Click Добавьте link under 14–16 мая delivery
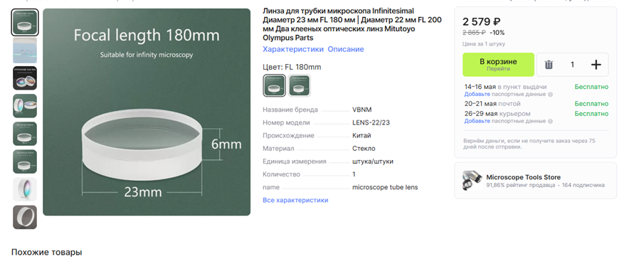The width and height of the screenshot is (644, 264). [477, 95]
